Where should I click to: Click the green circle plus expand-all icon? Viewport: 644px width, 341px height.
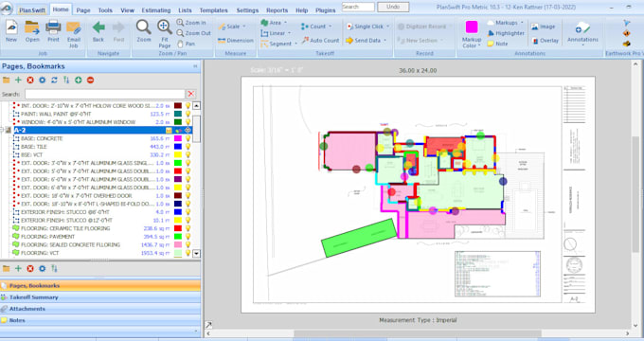pos(78,81)
